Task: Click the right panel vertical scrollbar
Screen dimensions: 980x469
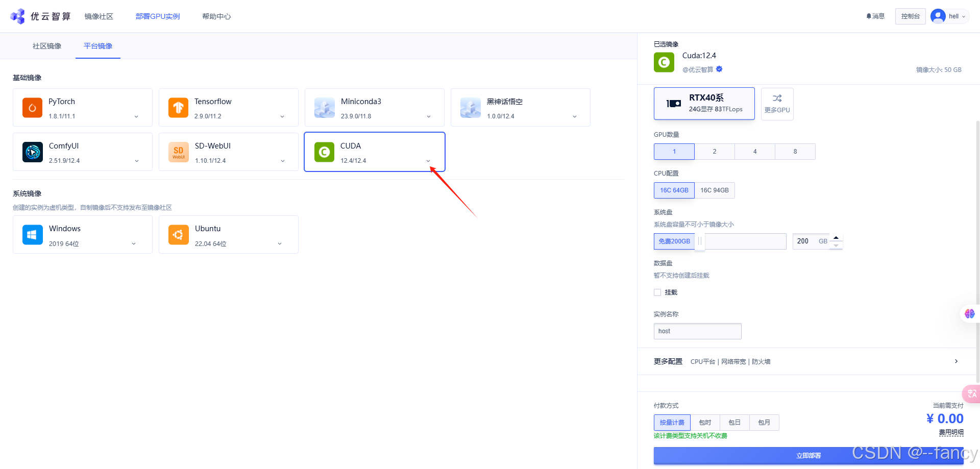Action: point(977,251)
